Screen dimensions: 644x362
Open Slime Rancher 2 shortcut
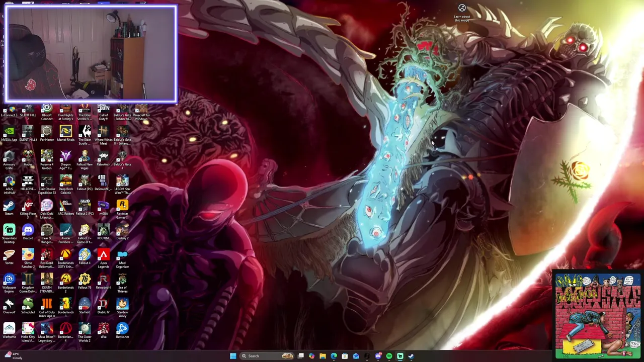pos(28,259)
